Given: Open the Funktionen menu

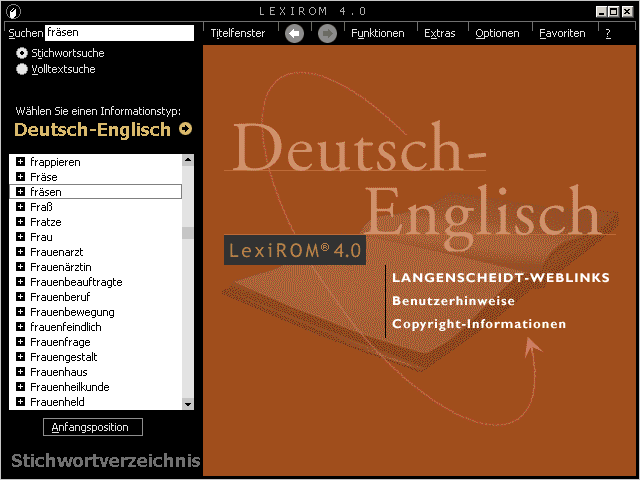Looking at the screenshot, I should 378,33.
